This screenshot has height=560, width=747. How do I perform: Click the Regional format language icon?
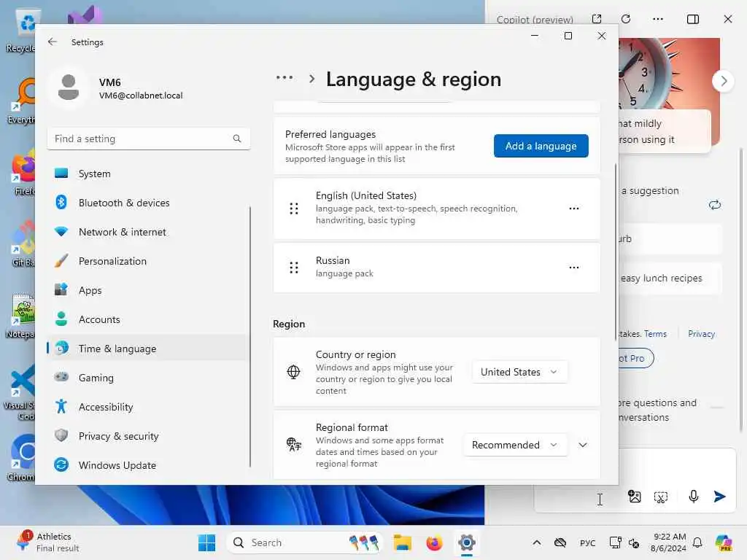click(293, 444)
